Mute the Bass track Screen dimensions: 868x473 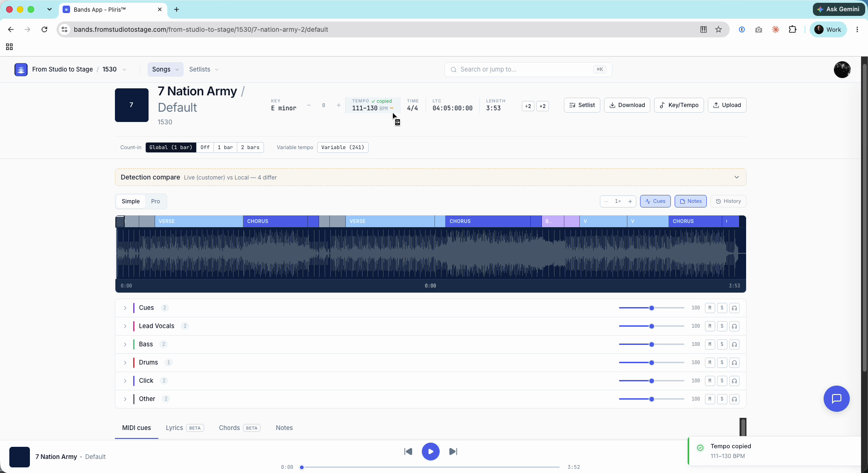click(710, 344)
